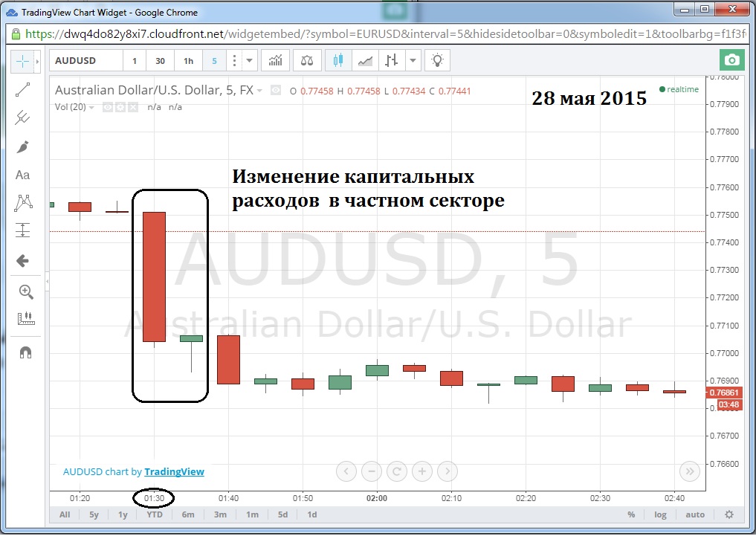Zoom out chart with minus button
756x539 pixels.
[371, 471]
